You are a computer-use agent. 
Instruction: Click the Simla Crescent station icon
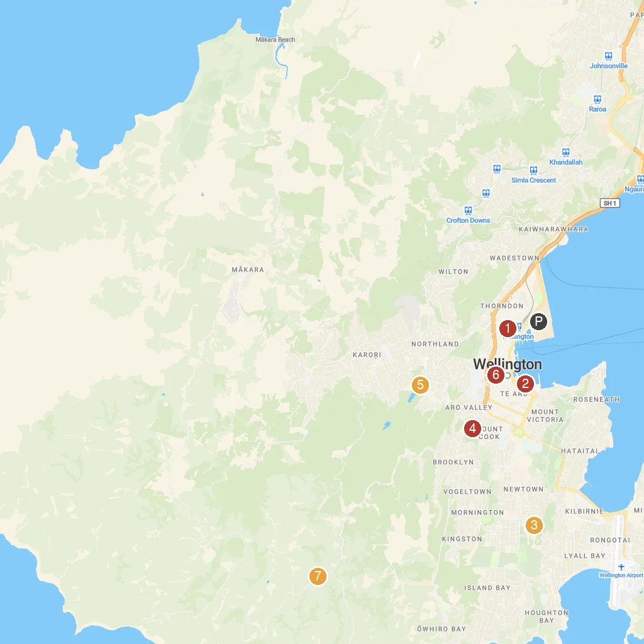point(533,170)
